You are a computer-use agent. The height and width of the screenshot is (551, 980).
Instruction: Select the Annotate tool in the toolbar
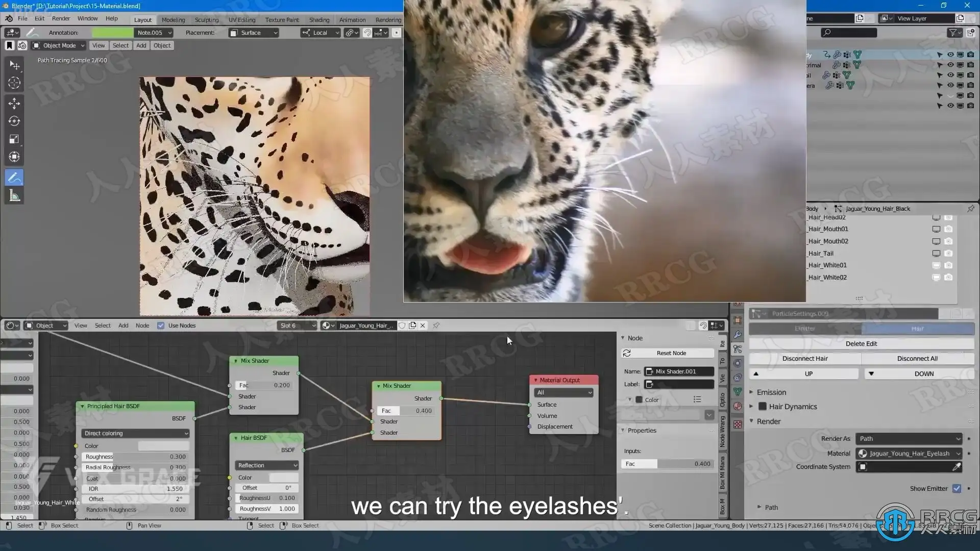point(14,178)
